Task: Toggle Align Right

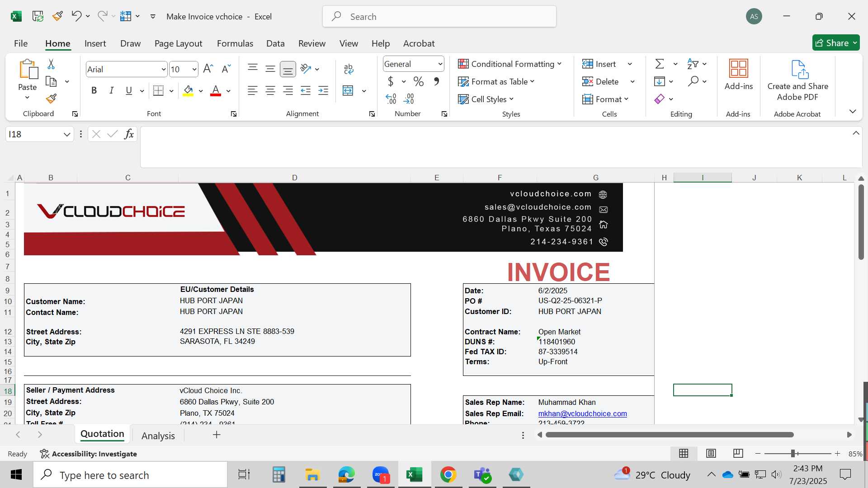Action: pos(288,90)
